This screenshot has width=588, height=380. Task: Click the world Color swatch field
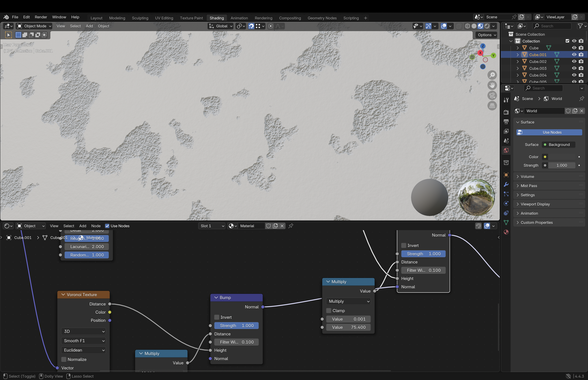click(x=562, y=157)
